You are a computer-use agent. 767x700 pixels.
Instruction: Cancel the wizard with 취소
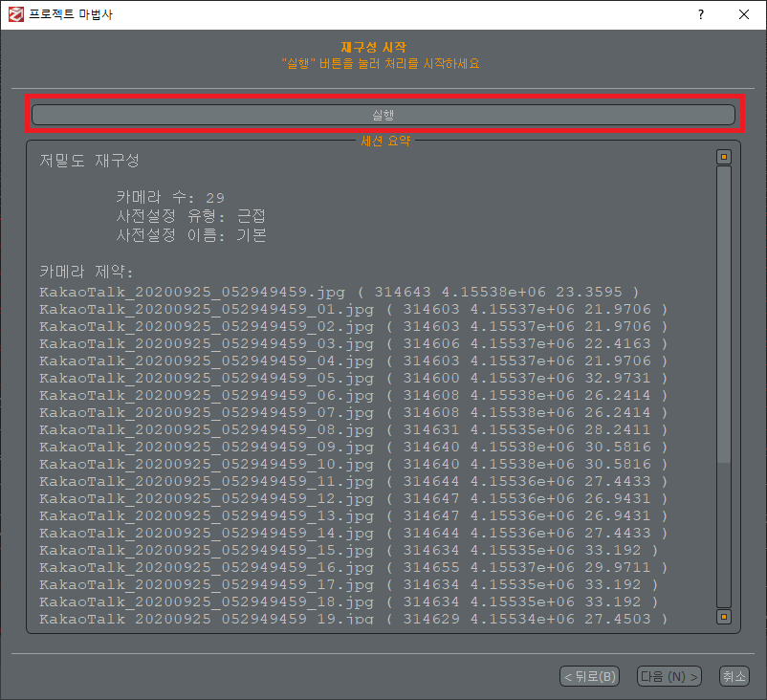734,676
